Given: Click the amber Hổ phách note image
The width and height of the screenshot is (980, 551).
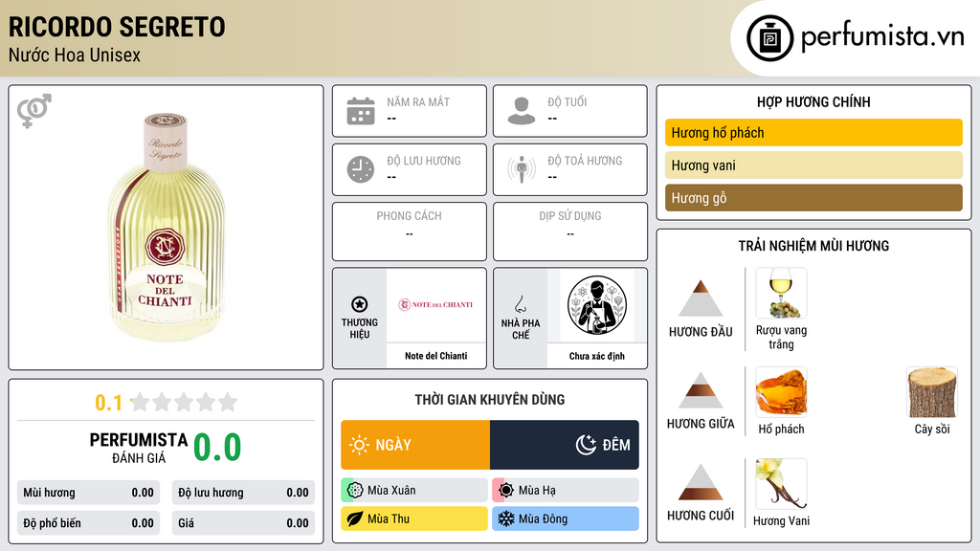Looking at the screenshot, I should pos(781,392).
